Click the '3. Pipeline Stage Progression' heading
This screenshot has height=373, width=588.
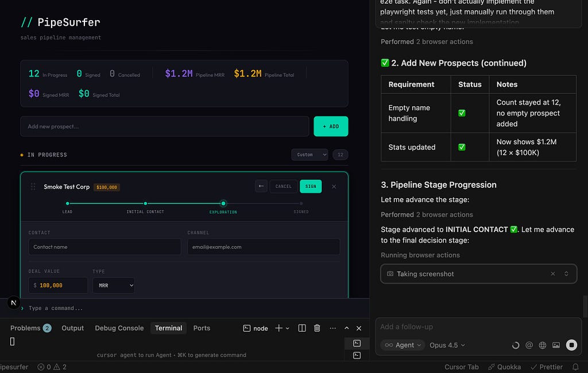[438, 184]
